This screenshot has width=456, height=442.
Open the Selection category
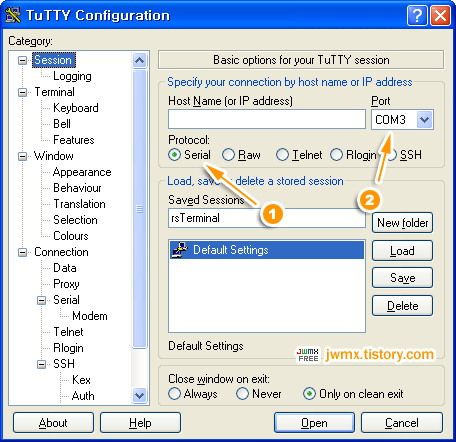tap(75, 220)
